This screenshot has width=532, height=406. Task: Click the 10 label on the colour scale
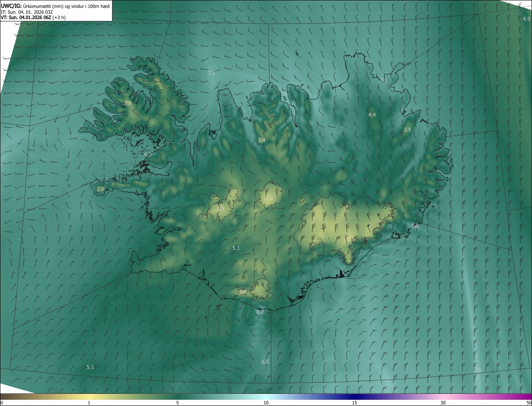tap(266, 403)
